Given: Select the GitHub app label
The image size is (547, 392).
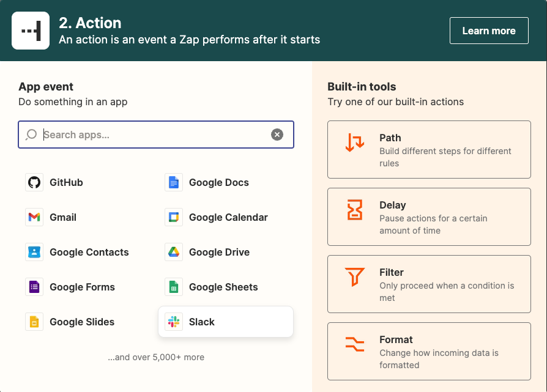Looking at the screenshot, I should click(66, 182).
